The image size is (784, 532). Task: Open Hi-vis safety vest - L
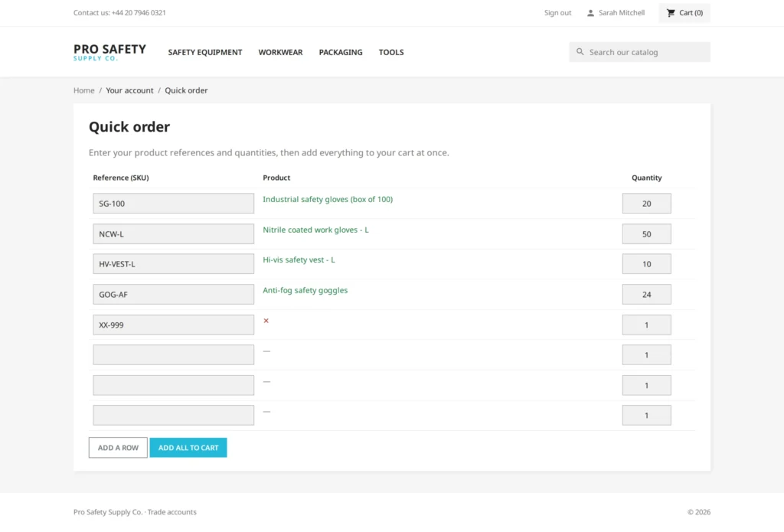[x=299, y=260]
